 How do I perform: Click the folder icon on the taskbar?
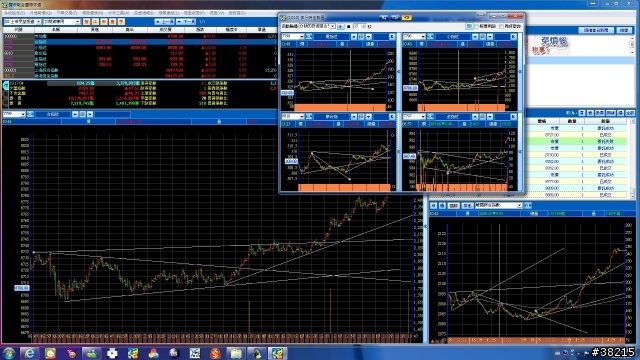pos(236,353)
